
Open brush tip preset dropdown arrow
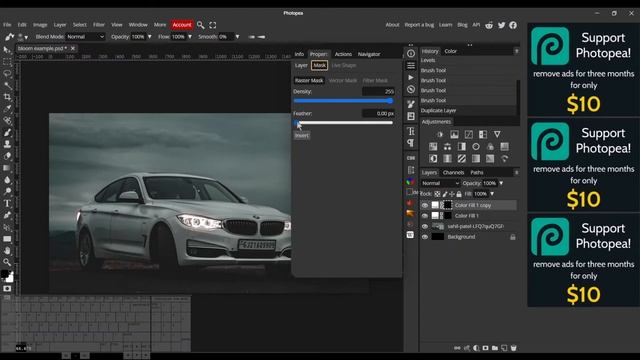coord(26,37)
